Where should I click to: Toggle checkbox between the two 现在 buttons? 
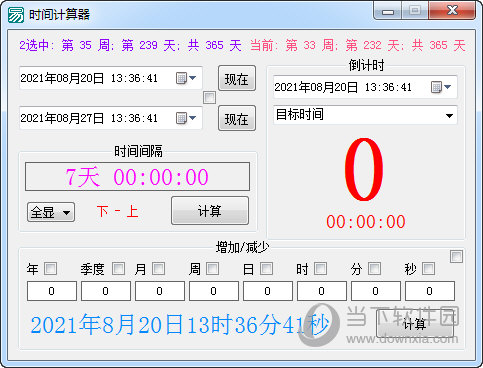pyautogui.click(x=209, y=98)
